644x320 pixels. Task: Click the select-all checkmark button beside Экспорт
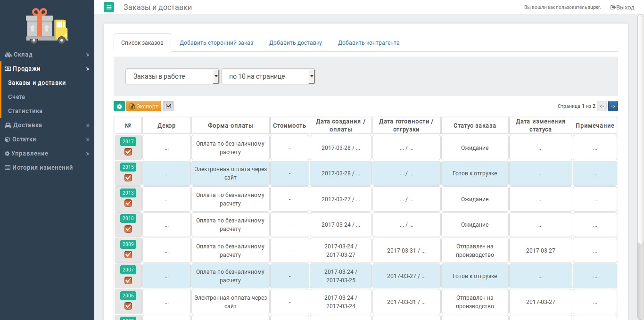point(168,107)
